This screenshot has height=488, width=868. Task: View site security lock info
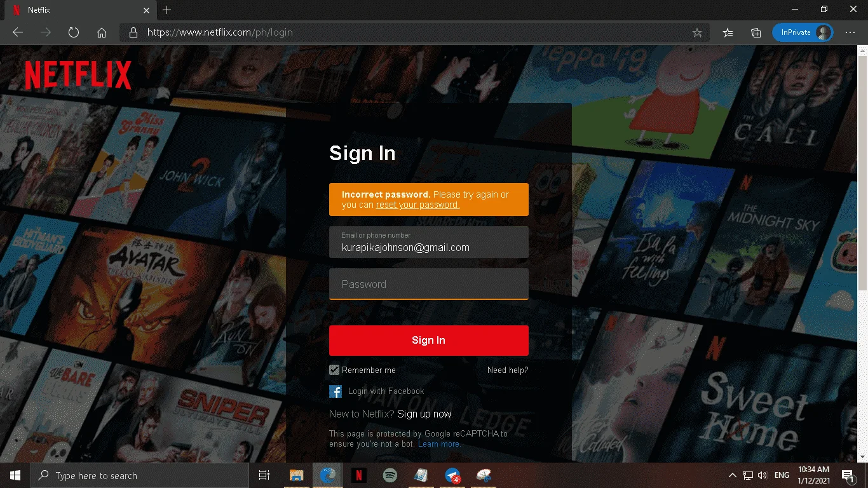pos(133,32)
